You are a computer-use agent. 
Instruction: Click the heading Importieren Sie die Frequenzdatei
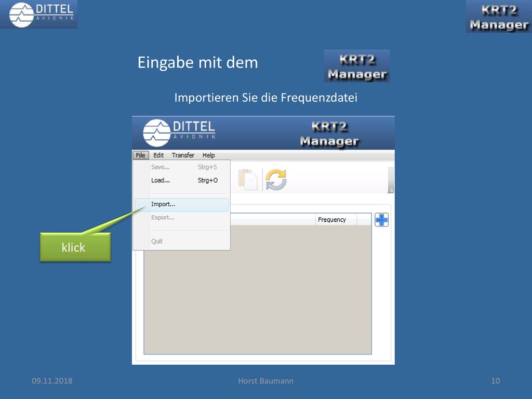point(265,98)
